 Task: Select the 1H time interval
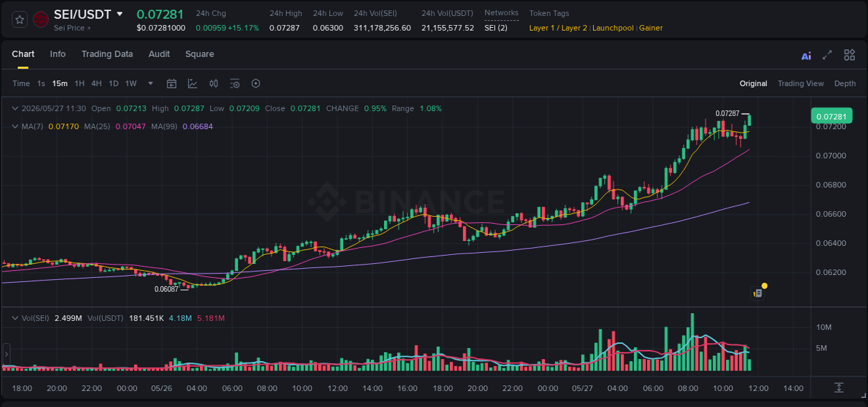pyautogui.click(x=79, y=83)
